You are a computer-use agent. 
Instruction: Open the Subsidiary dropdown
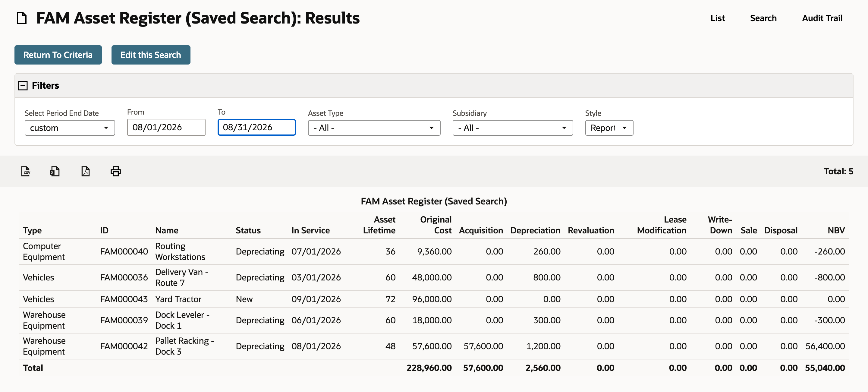[512, 128]
